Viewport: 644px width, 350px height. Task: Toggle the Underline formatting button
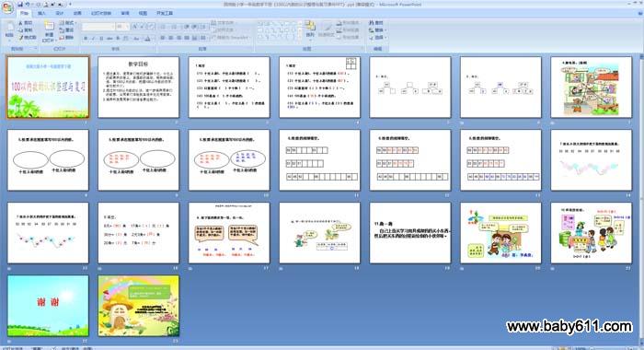click(x=101, y=39)
